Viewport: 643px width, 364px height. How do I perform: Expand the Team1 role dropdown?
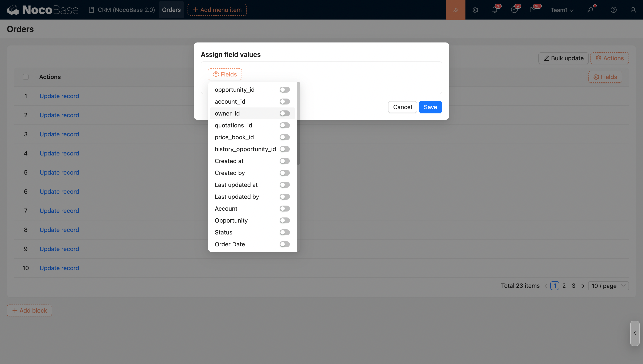coord(562,10)
